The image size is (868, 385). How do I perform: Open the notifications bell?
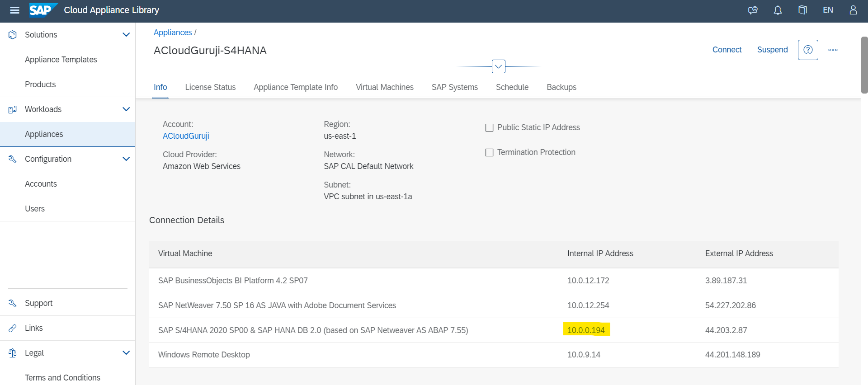778,10
